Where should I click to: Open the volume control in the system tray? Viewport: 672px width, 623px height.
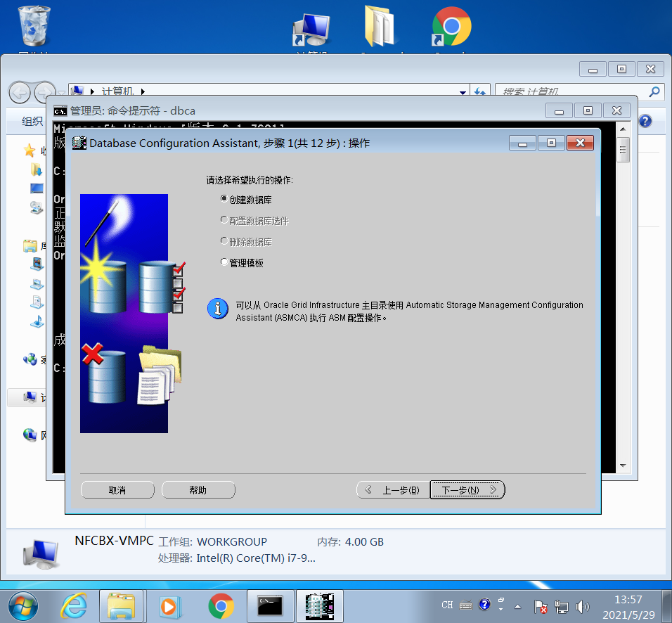pos(583,605)
